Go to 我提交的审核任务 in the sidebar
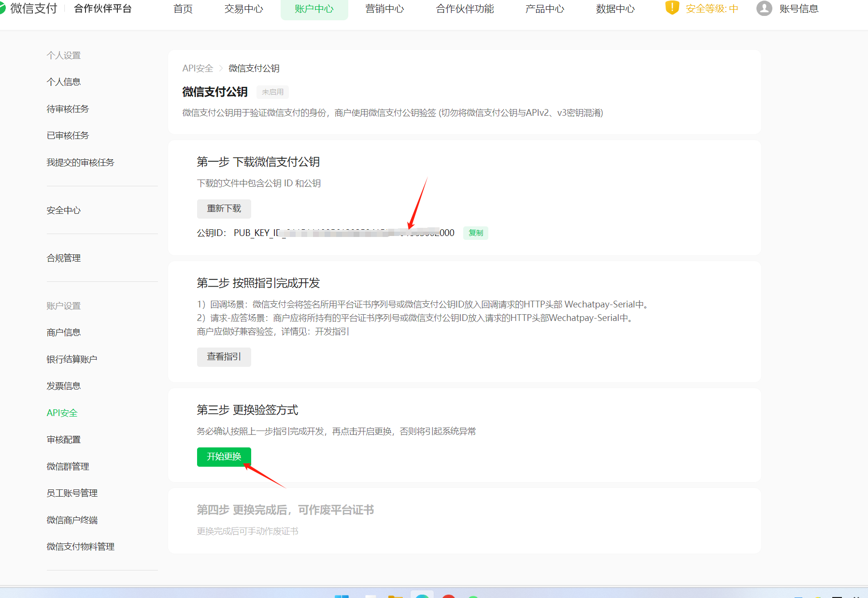The height and width of the screenshot is (598, 868). 80,163
